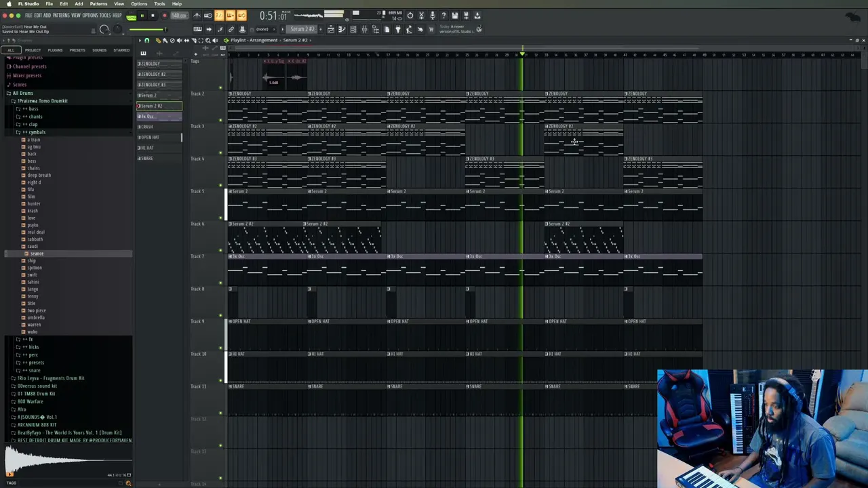Select the OPEN HAT pattern in picker
The width and height of the screenshot is (868, 488).
pyautogui.click(x=159, y=137)
